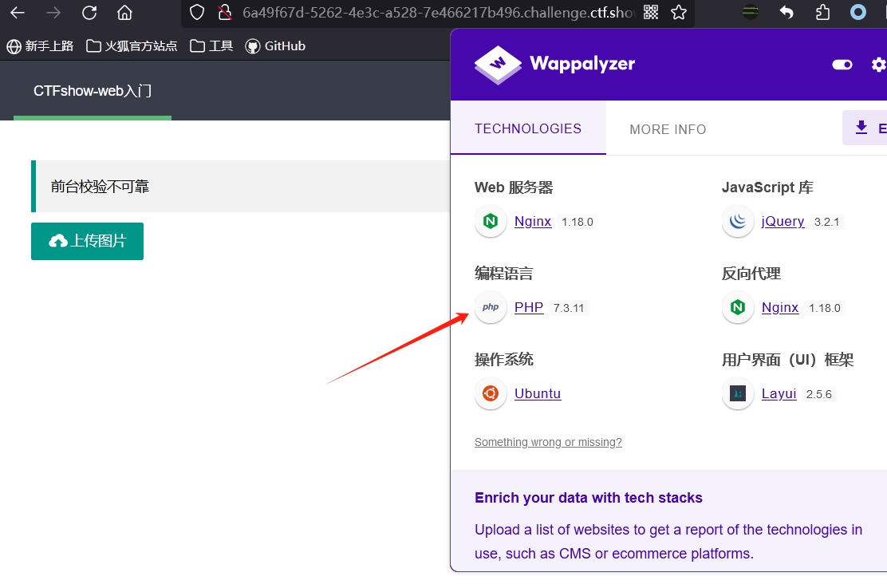Open the extensions puzzle icon
The image size is (887, 588).
coord(822,12)
